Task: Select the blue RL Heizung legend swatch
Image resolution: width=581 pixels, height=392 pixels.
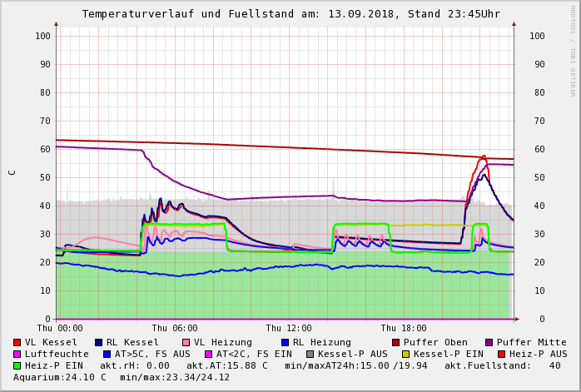Action: (285, 342)
